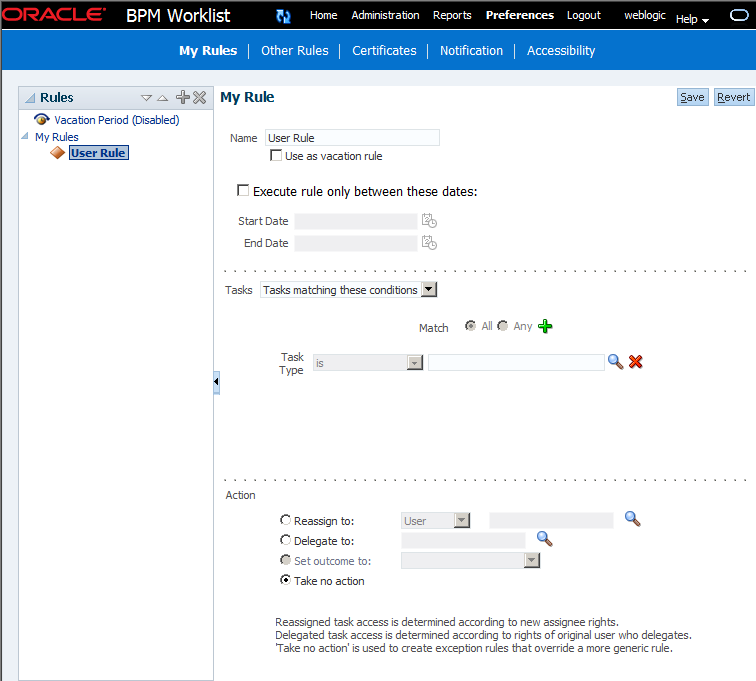This screenshot has height=681, width=756.
Task: Search users for Reassign to
Action: pyautogui.click(x=632, y=519)
